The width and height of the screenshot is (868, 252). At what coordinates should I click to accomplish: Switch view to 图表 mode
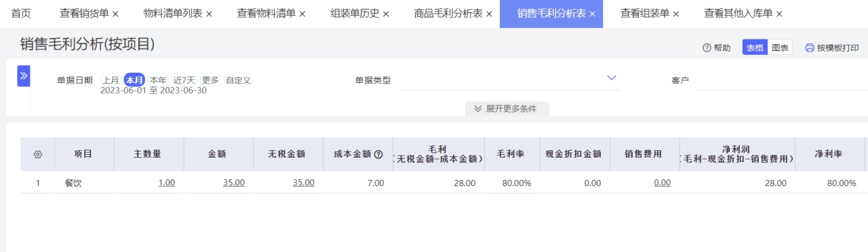click(781, 48)
